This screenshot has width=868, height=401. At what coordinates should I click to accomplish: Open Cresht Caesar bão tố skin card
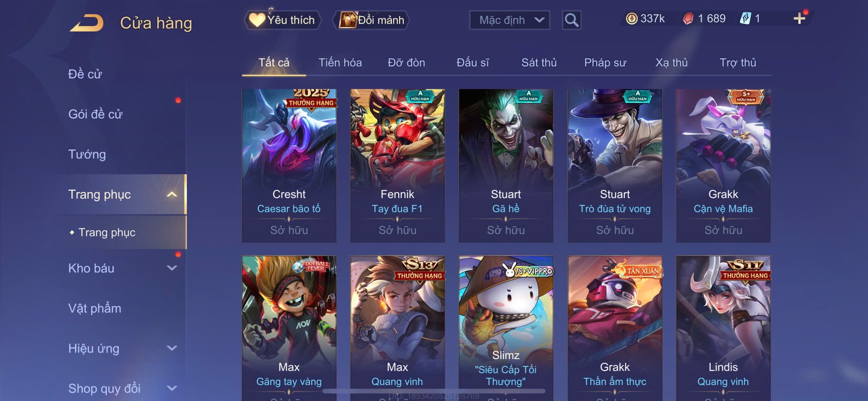289,165
